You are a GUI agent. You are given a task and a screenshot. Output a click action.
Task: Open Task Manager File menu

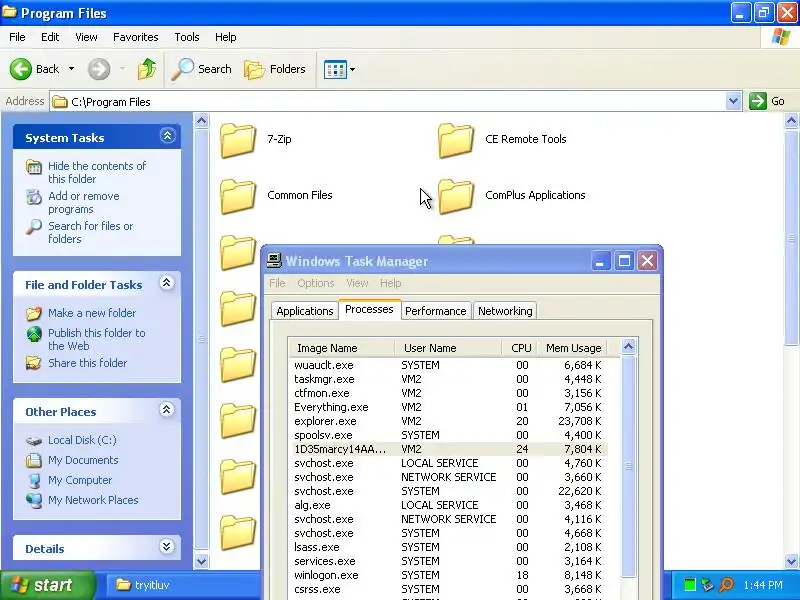[277, 283]
